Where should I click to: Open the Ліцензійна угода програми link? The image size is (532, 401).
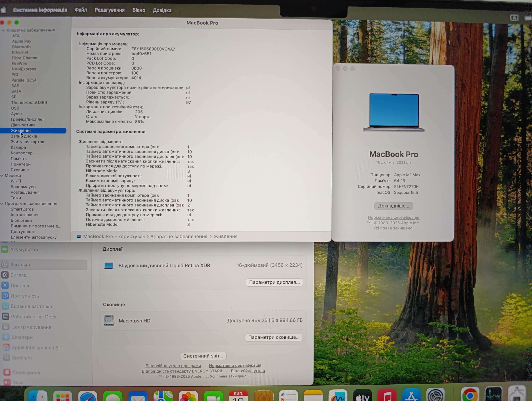click(x=173, y=366)
